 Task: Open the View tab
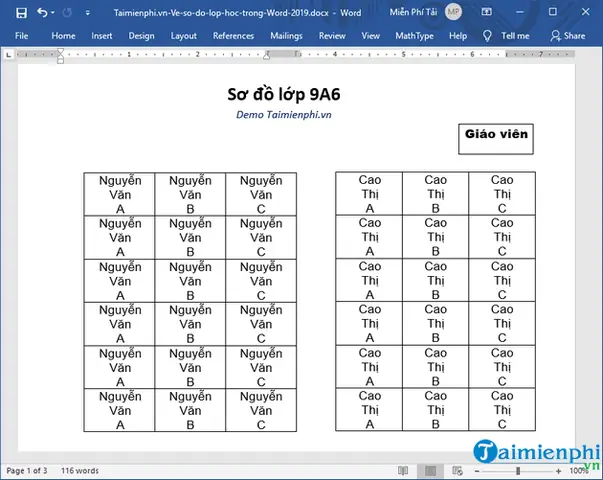point(370,36)
